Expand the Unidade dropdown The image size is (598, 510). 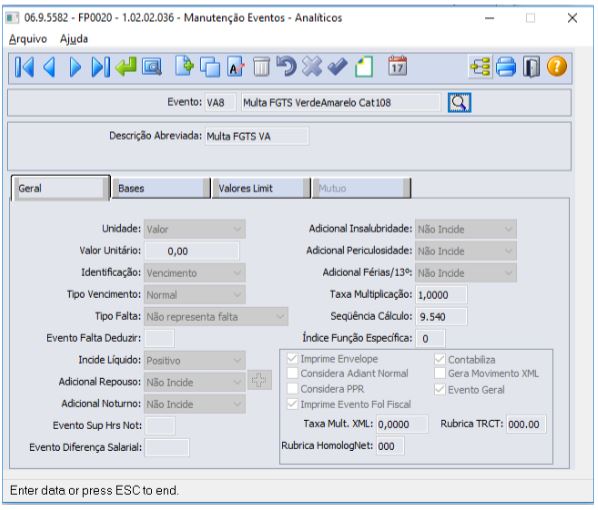[195, 229]
